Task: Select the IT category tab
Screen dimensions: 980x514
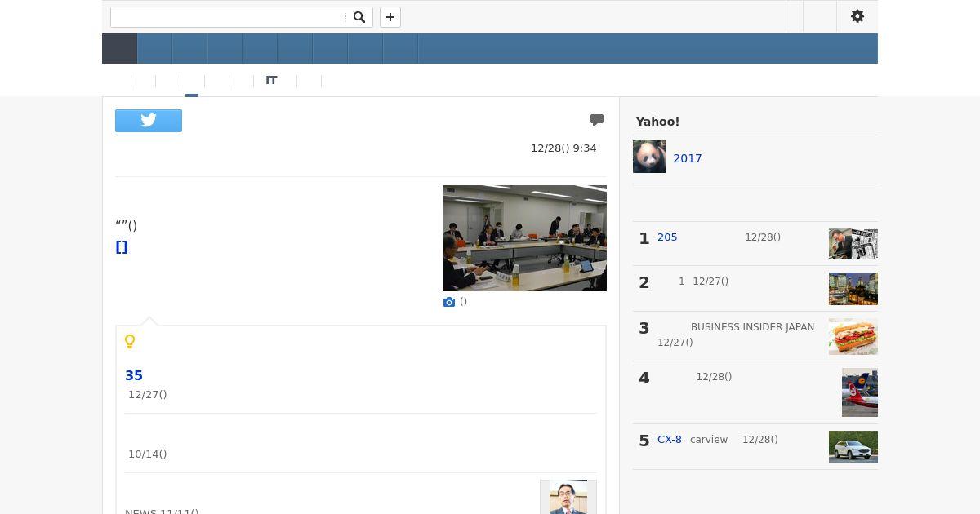Action: click(x=271, y=80)
